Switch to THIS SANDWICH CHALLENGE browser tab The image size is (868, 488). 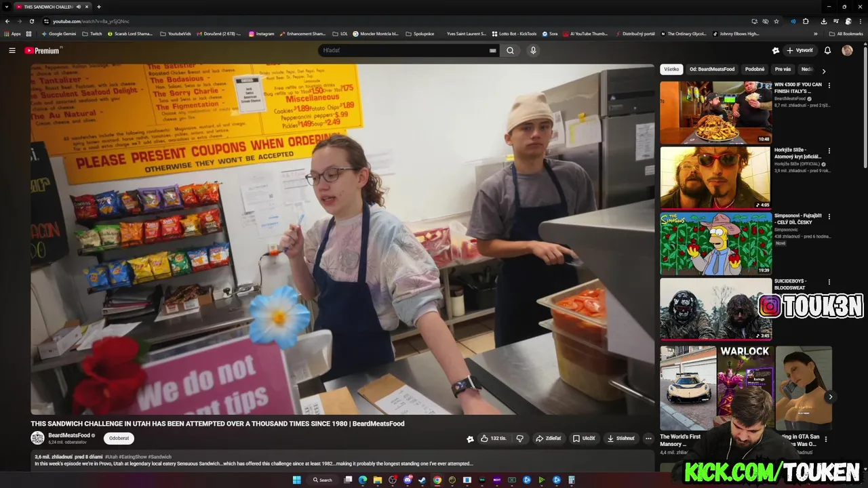click(x=53, y=7)
